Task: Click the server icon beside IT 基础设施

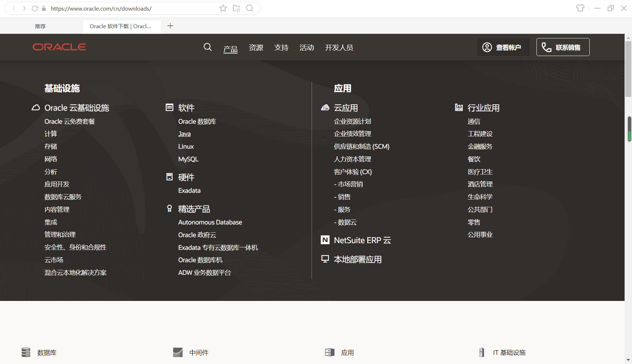Action: [481, 352]
